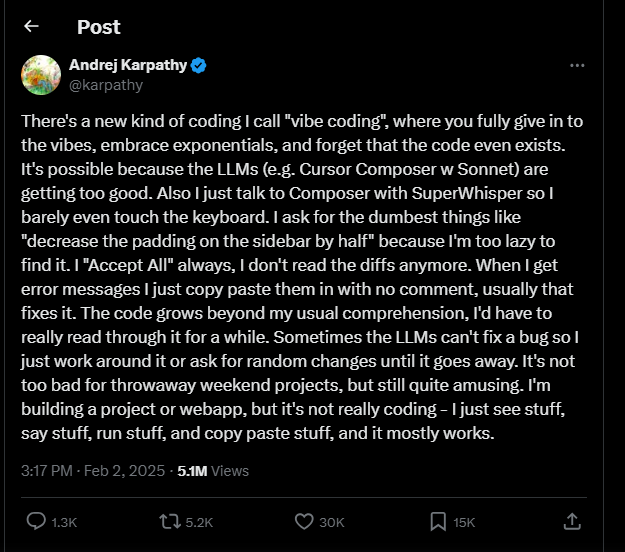Click the 15K bookmarks count
This screenshot has width=625, height=552.
[464, 522]
